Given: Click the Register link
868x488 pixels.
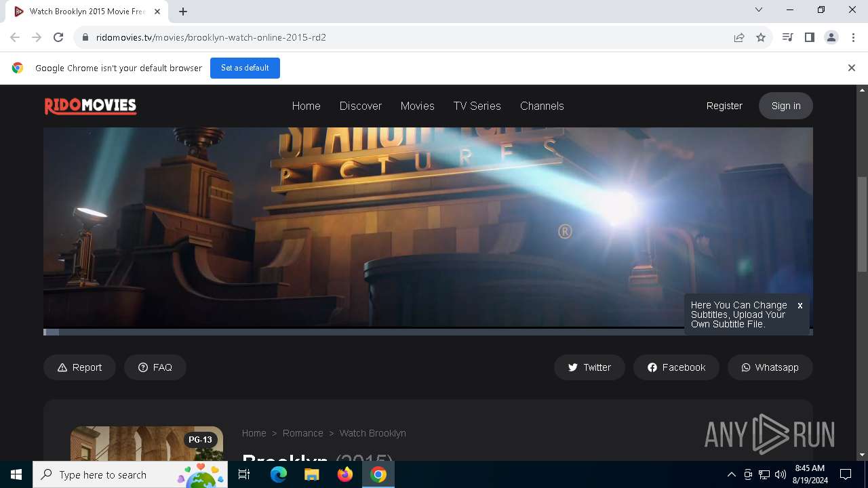Looking at the screenshot, I should pyautogui.click(x=724, y=106).
